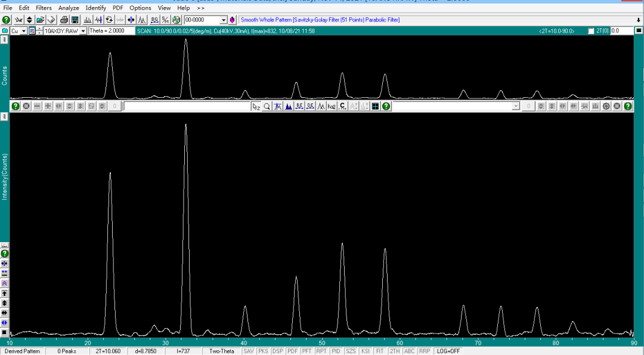Click the 2T(0) offset value field
Viewport: 644px width, 355px height.
[x=621, y=31]
